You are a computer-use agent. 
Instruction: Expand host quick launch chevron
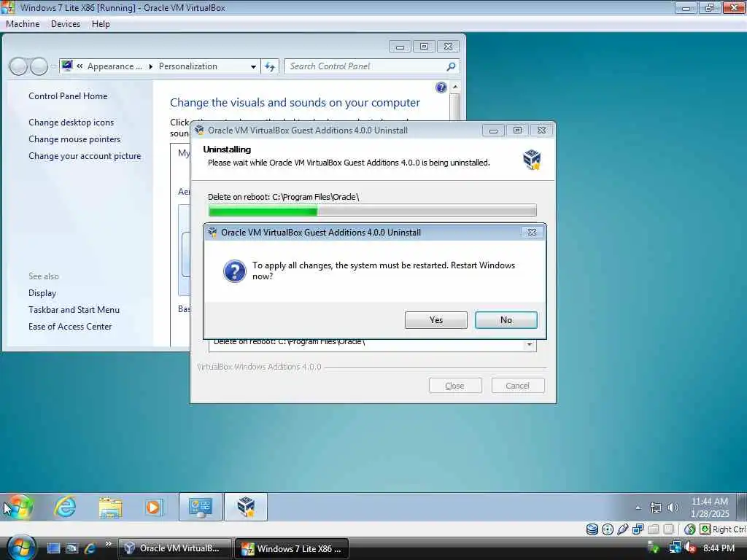(109, 544)
